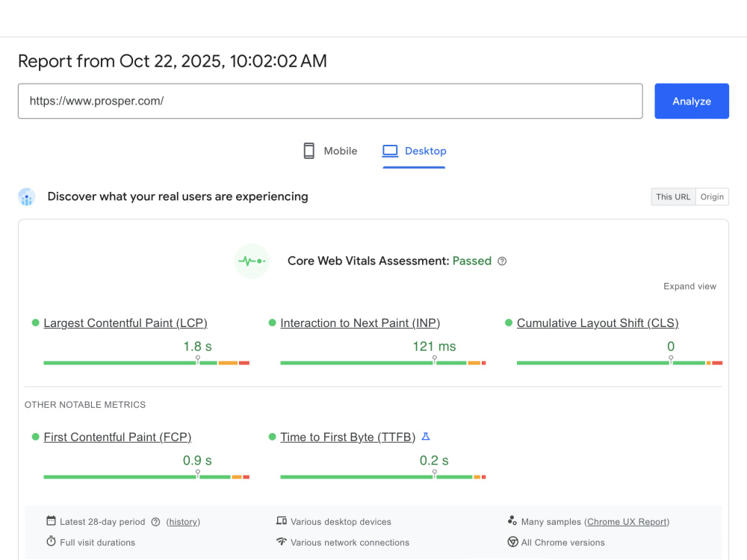Click the green status dot beside LCP
The height and width of the screenshot is (560, 747).
(x=35, y=323)
